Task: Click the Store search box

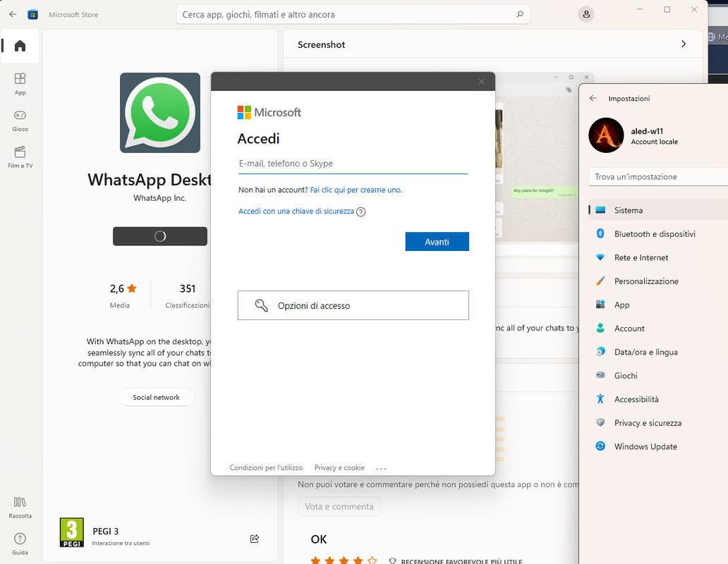Action: pyautogui.click(x=353, y=14)
